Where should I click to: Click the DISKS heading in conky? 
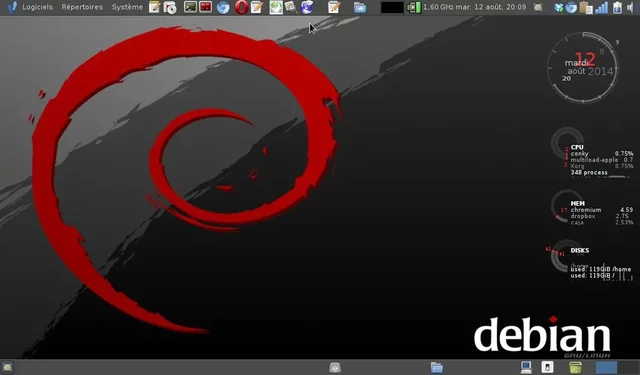580,250
